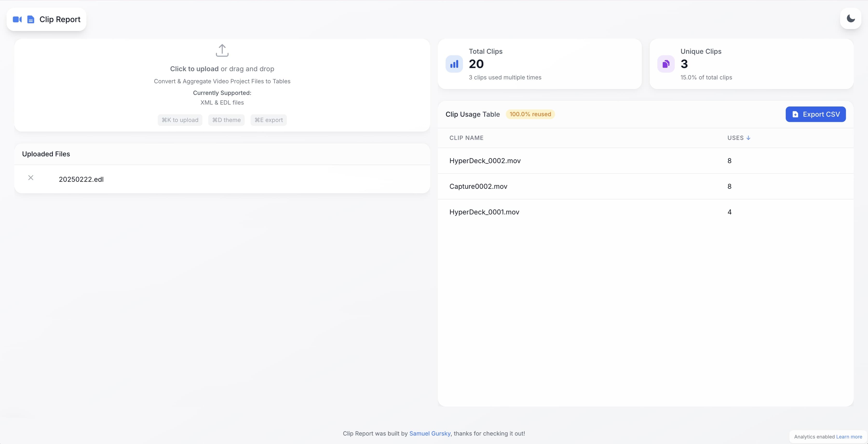
Task: Click the ⌘K to upload shortcut chip
Action: click(180, 120)
